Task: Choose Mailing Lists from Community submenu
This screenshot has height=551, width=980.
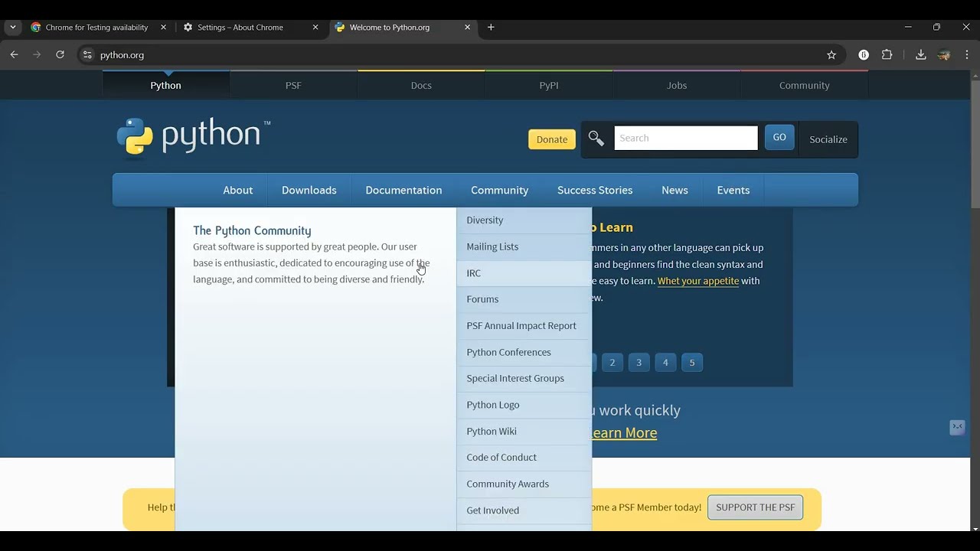Action: 524,246
